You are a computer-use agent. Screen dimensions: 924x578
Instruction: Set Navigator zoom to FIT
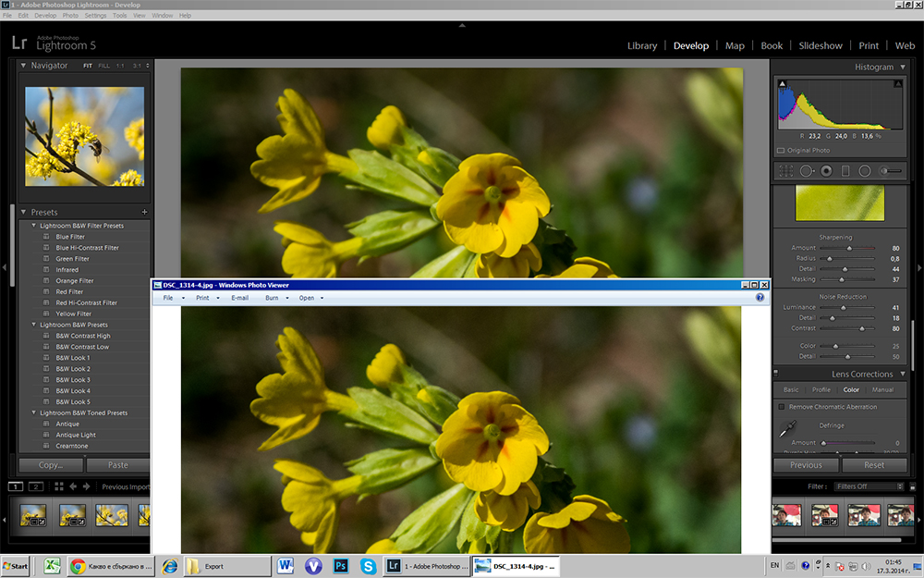coord(88,66)
